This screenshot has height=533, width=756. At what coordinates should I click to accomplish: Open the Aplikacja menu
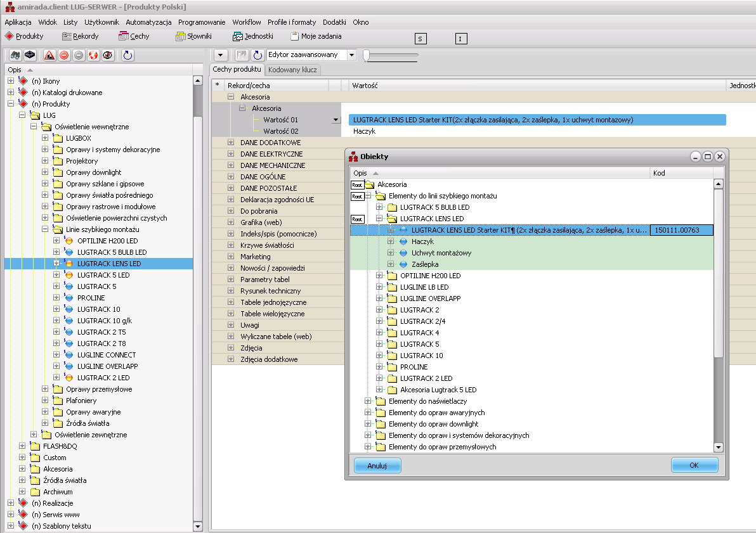tap(18, 22)
